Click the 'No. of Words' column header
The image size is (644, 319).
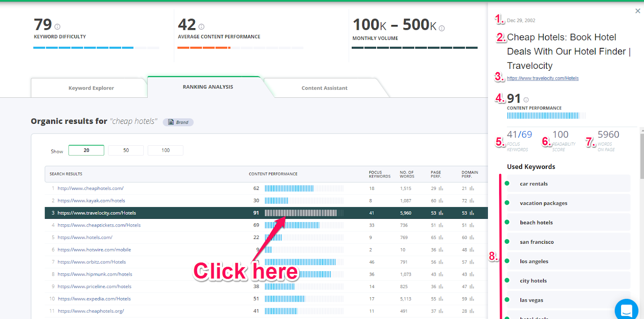tap(407, 174)
